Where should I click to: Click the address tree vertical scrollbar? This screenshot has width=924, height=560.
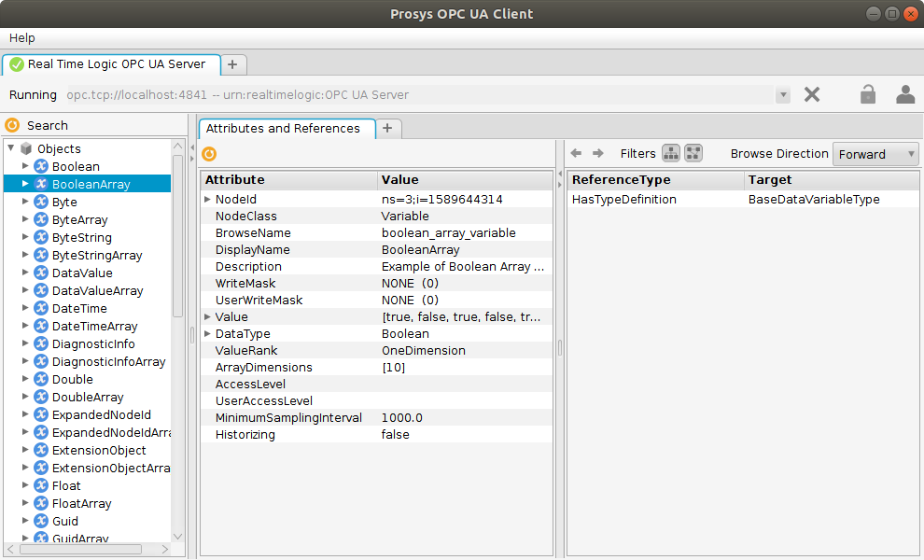tap(177, 236)
